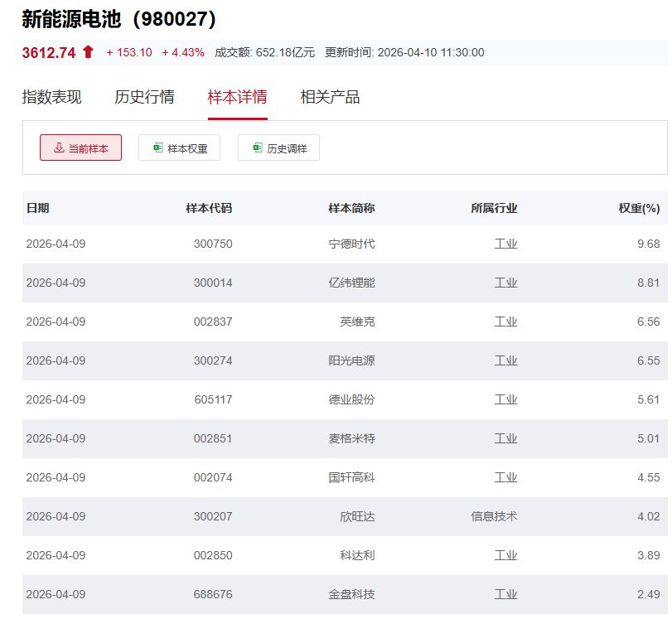Viewport: 672px width, 619px height.
Task: View the 相关产品 tab
Action: pyautogui.click(x=330, y=97)
